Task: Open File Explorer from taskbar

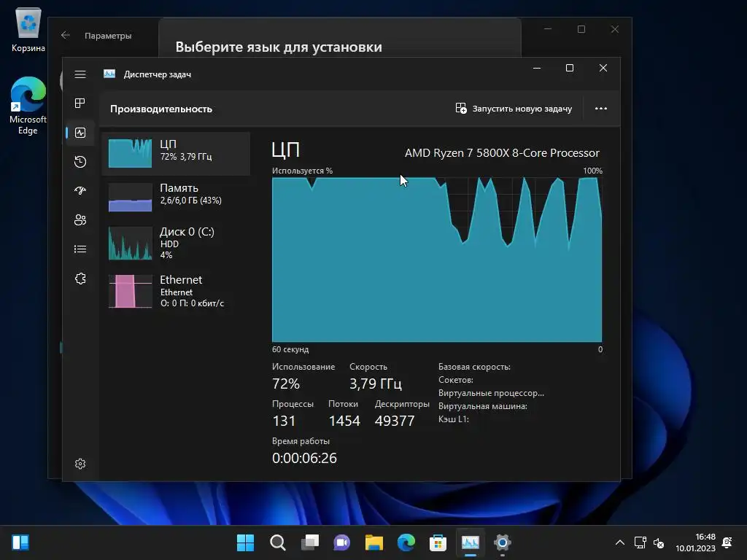Action: pyautogui.click(x=374, y=542)
